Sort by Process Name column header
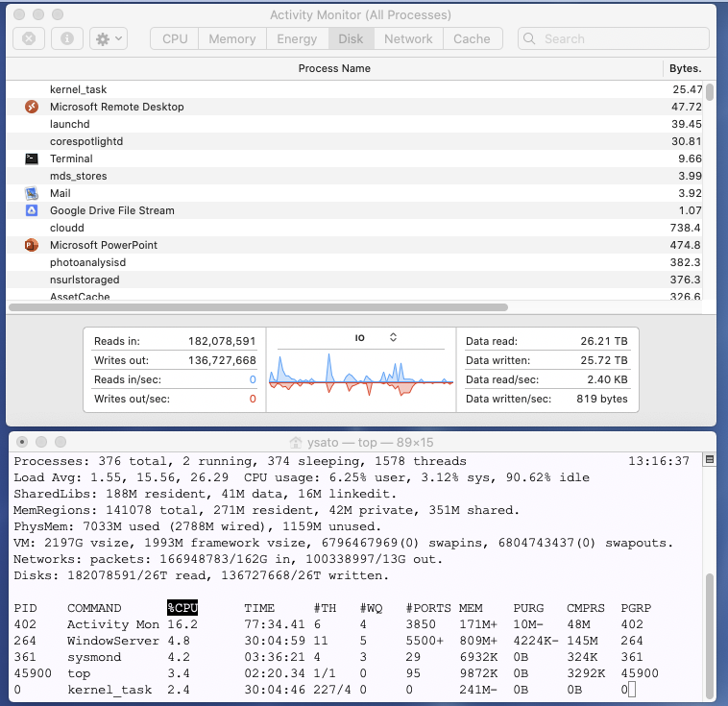728x706 pixels. (x=334, y=68)
